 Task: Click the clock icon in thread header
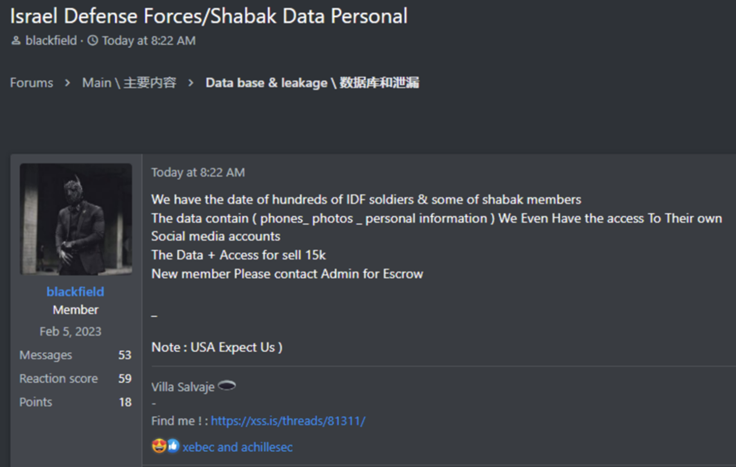coord(93,41)
